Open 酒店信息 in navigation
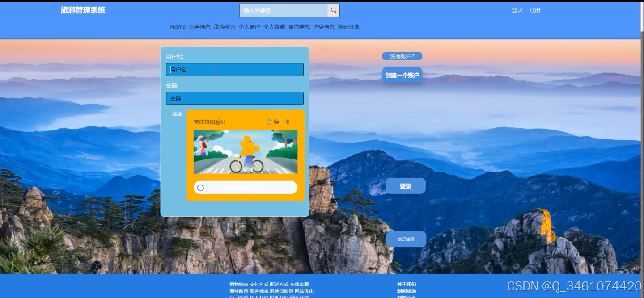This screenshot has width=644, height=298. 324,27
